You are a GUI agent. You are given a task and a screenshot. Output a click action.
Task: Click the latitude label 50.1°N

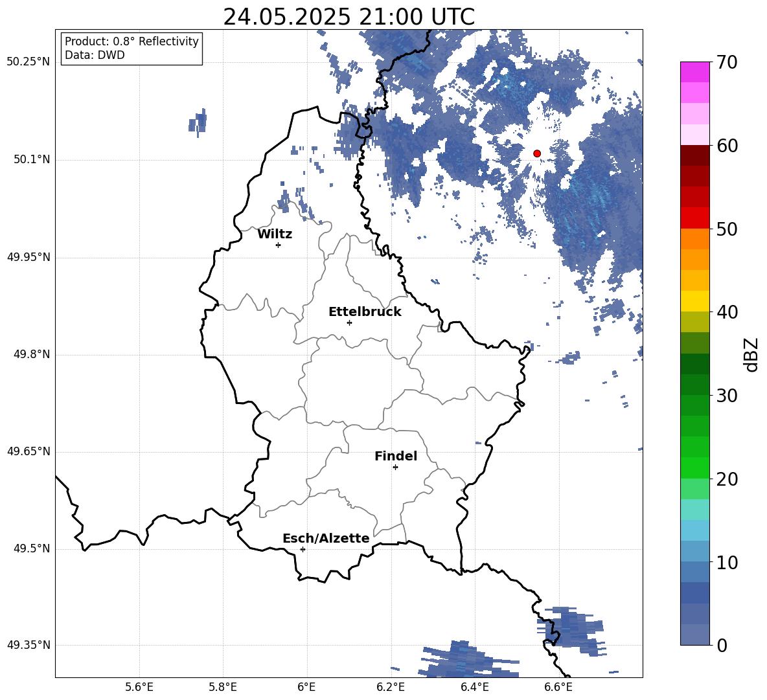coord(32,160)
